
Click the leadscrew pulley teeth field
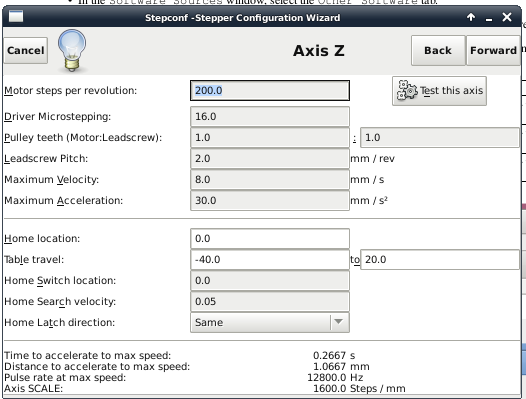[x=440, y=138]
